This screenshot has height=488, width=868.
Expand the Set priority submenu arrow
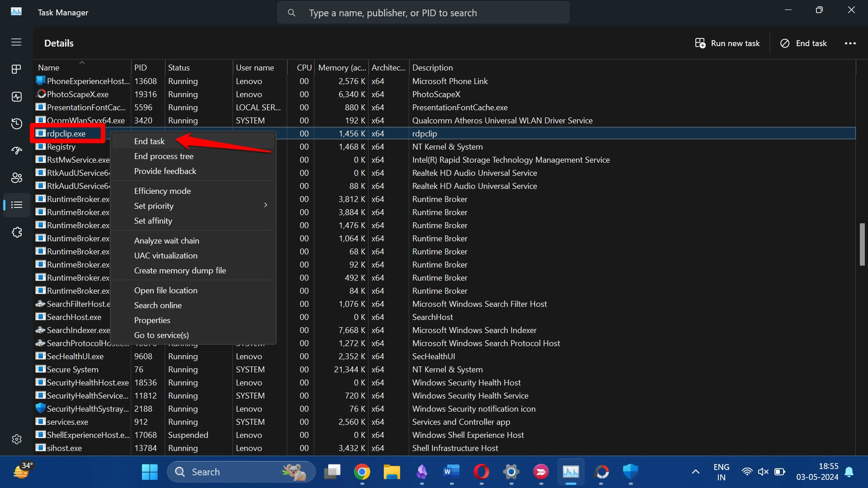point(265,206)
